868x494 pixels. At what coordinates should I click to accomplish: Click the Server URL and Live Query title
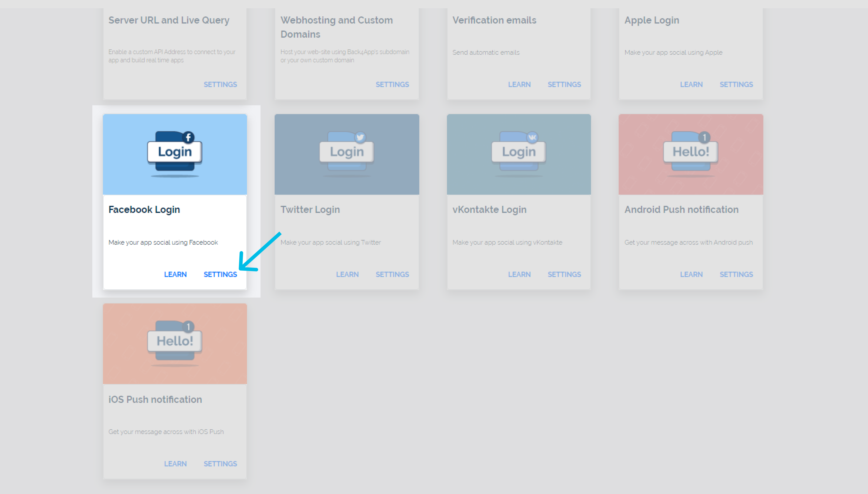[x=169, y=20]
